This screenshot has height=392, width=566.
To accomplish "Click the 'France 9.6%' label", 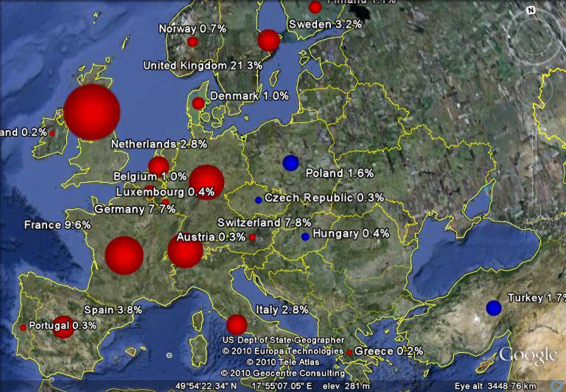I will pyautogui.click(x=57, y=225).
